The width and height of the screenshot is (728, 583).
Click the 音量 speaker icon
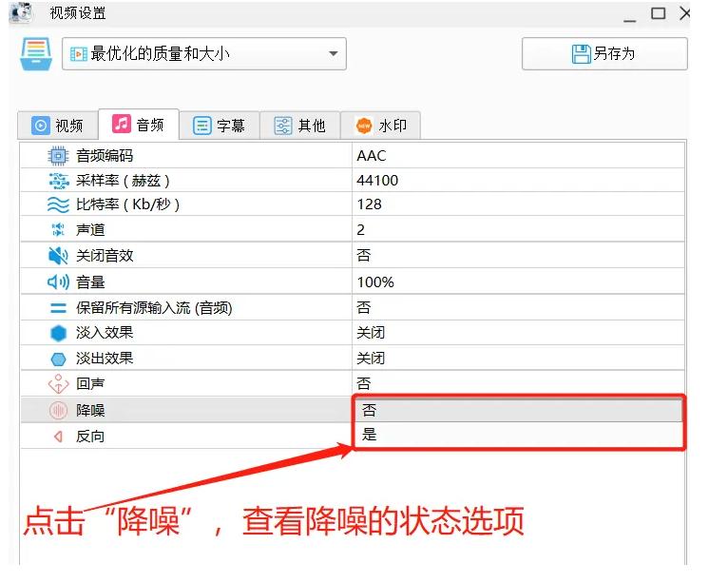click(58, 282)
